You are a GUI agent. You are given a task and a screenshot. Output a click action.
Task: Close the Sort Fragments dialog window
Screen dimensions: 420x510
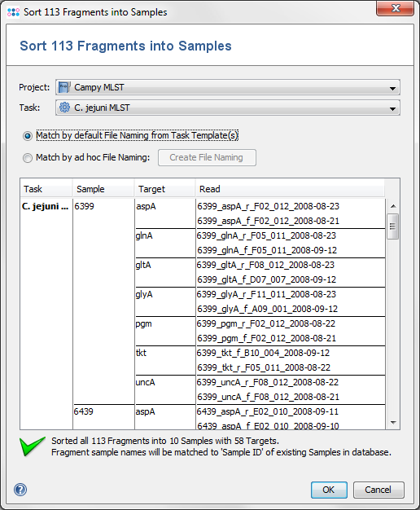[396, 8]
